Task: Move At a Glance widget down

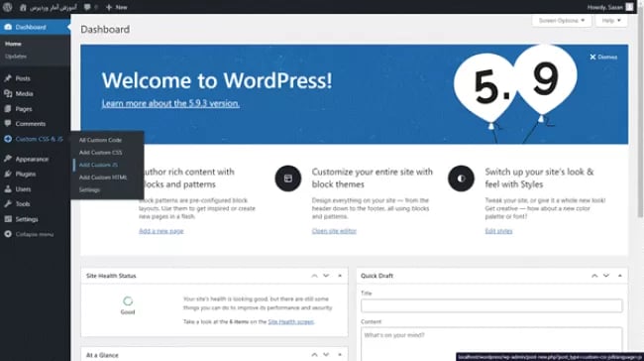Action: point(326,355)
